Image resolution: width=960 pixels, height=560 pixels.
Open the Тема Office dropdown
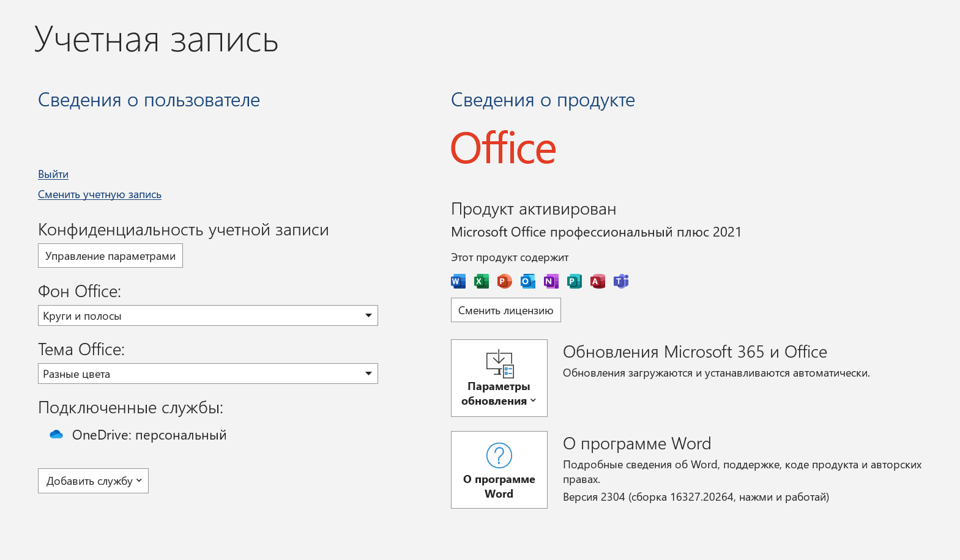click(x=207, y=374)
